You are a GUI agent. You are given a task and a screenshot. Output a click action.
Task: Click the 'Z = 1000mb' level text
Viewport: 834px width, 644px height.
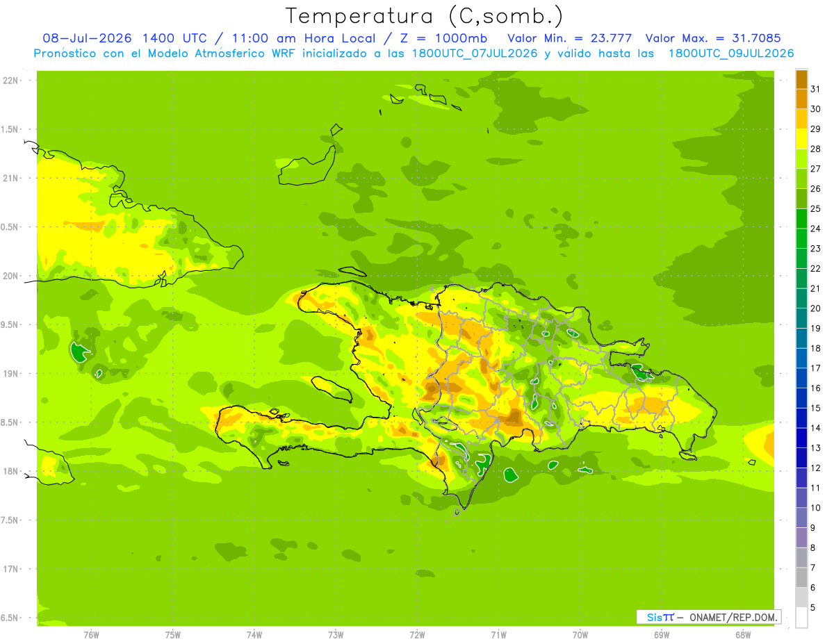tap(443, 38)
